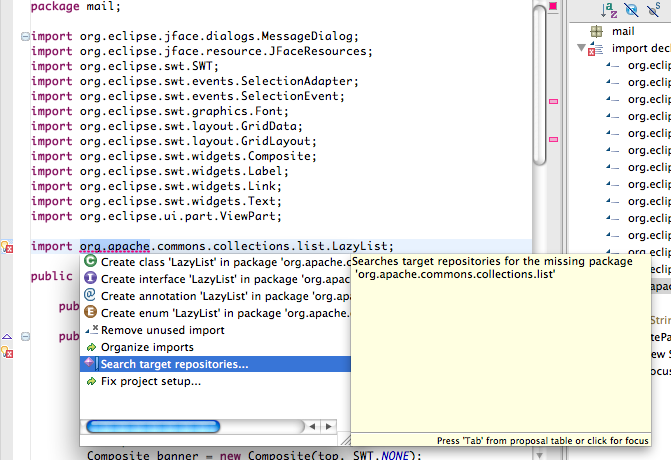Screen dimensions: 671x460
Task: Select Fix project setup... proposal
Action: 215,381
